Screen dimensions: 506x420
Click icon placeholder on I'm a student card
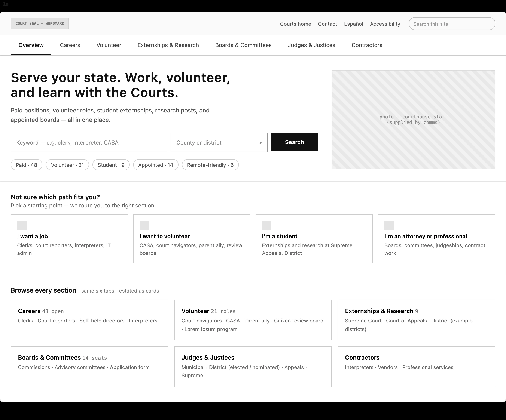pyautogui.click(x=266, y=225)
